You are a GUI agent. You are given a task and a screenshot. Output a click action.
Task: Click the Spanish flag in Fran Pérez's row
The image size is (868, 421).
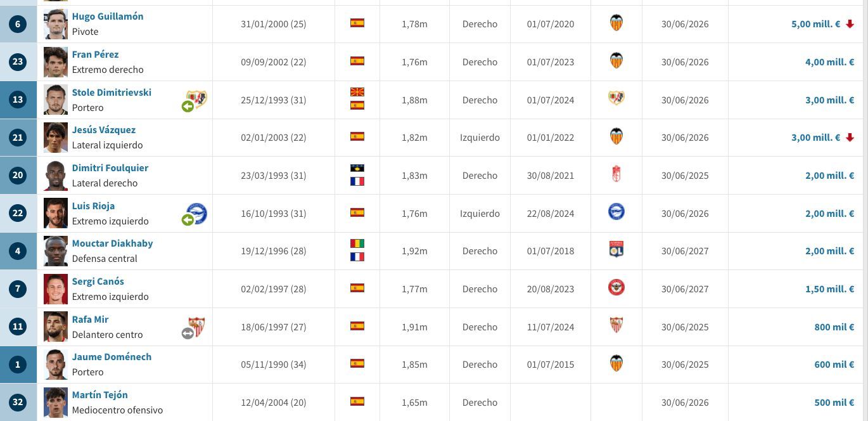click(357, 62)
